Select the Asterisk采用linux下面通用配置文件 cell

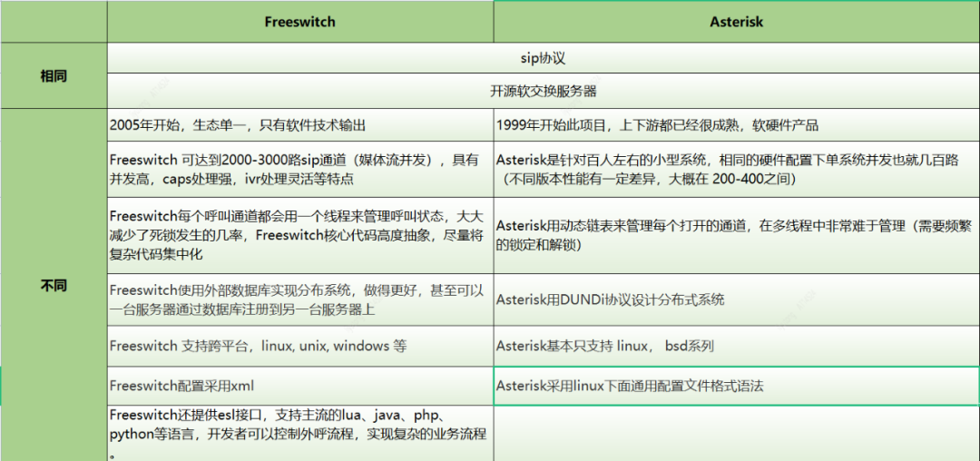[x=736, y=386]
